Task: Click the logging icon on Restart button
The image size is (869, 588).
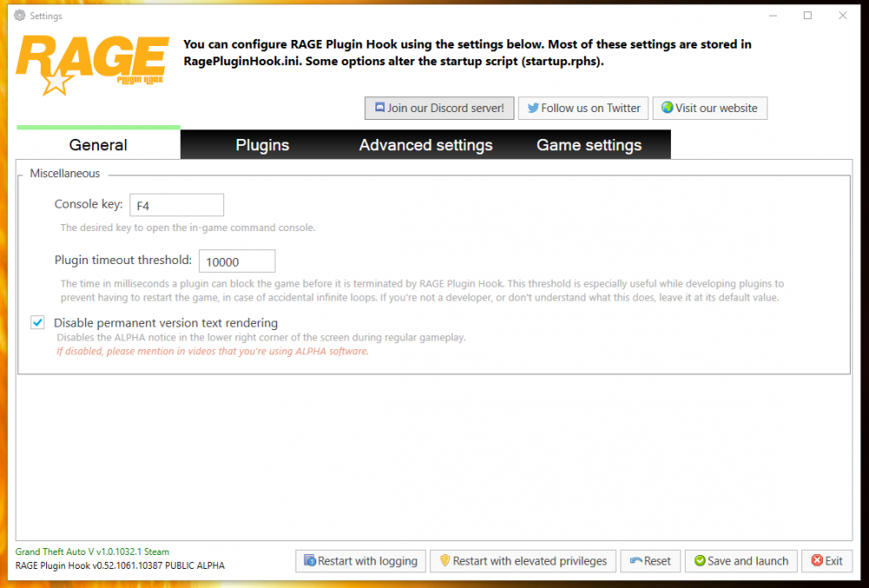Action: click(x=310, y=560)
